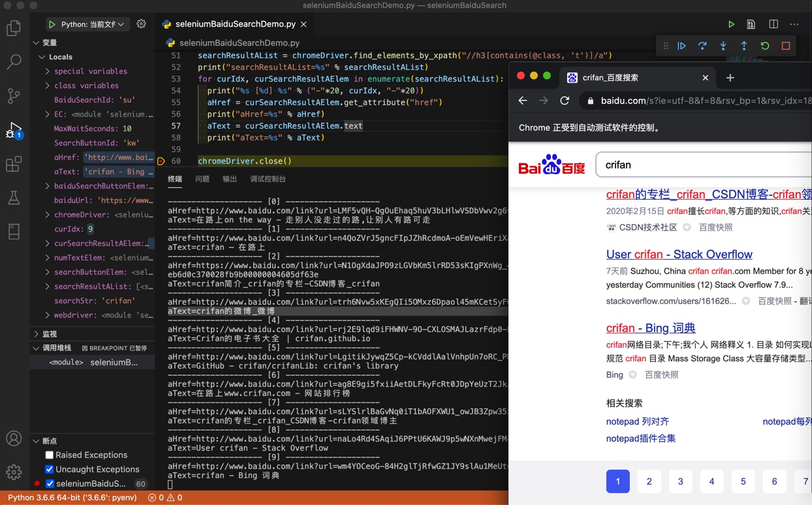The width and height of the screenshot is (812, 505).
Task: Disable Uncaught Exceptions breakpoint
Action: tap(49, 469)
